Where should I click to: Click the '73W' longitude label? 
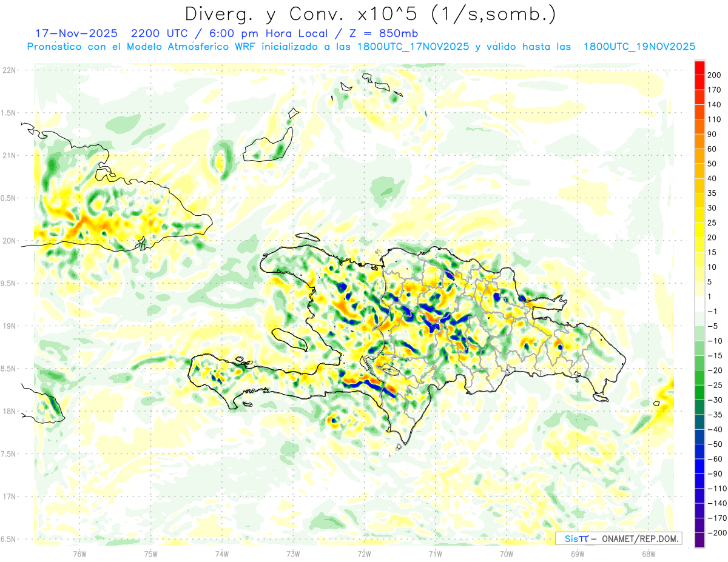point(293,554)
